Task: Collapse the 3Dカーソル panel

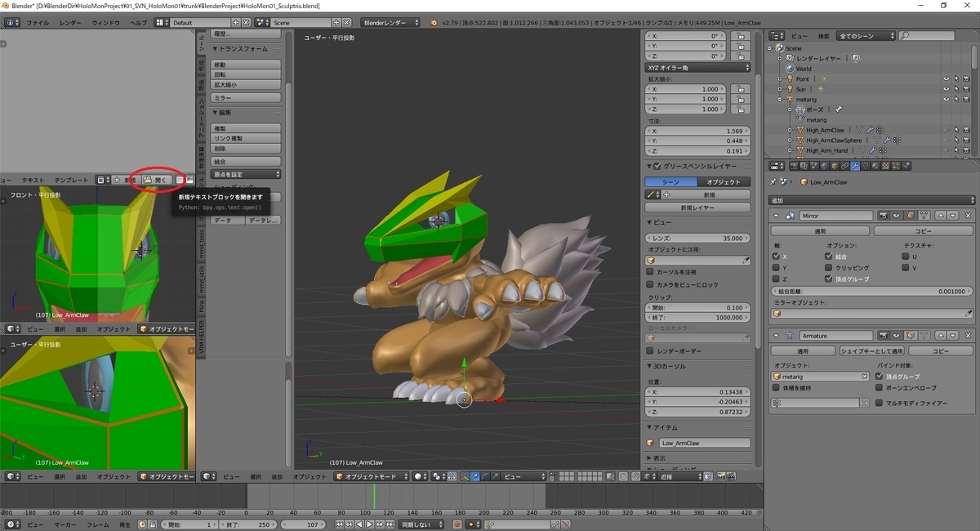Action: [x=650, y=367]
